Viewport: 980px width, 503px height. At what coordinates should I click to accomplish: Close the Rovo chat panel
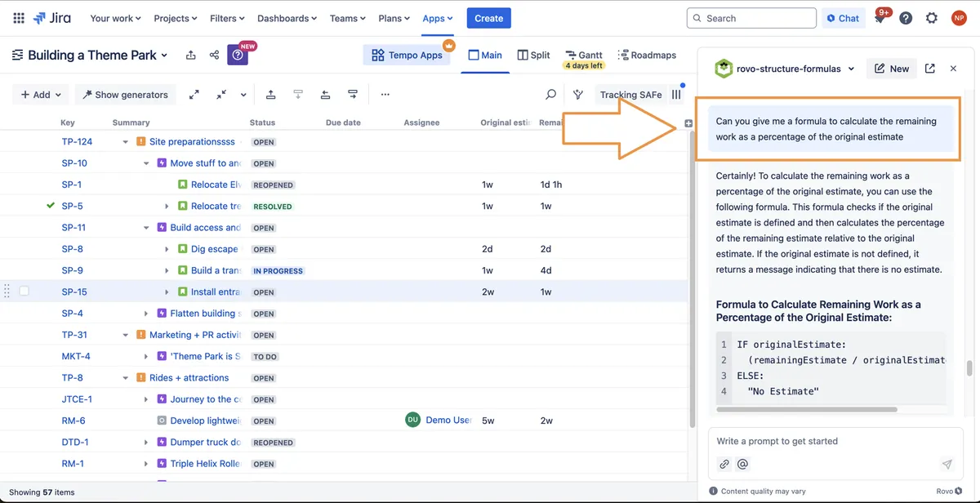click(953, 69)
